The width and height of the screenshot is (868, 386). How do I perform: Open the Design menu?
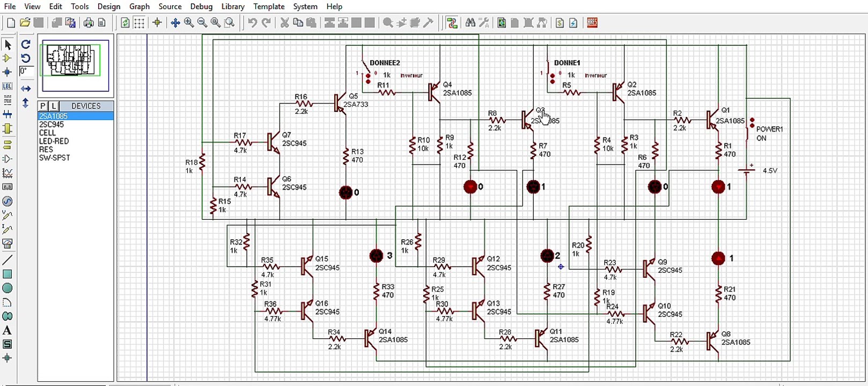point(109,6)
